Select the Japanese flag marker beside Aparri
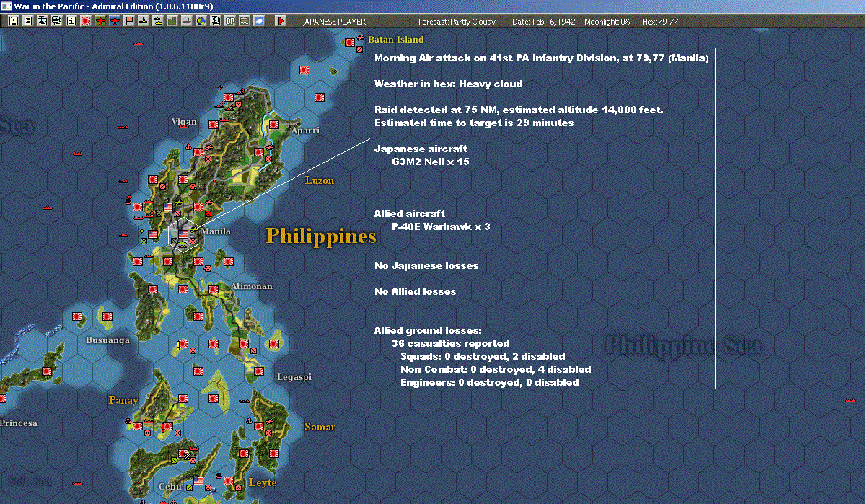This screenshot has height=504, width=865. (x=274, y=125)
